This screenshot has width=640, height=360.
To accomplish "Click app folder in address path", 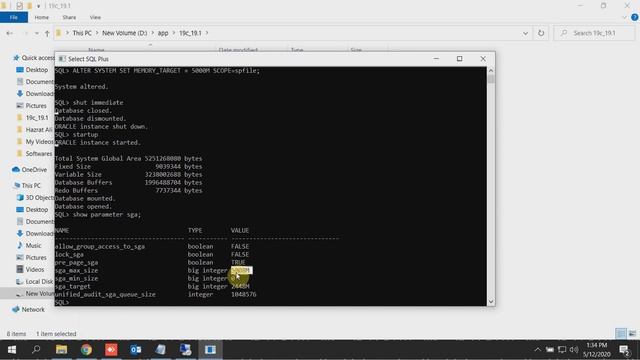I will pos(163,33).
